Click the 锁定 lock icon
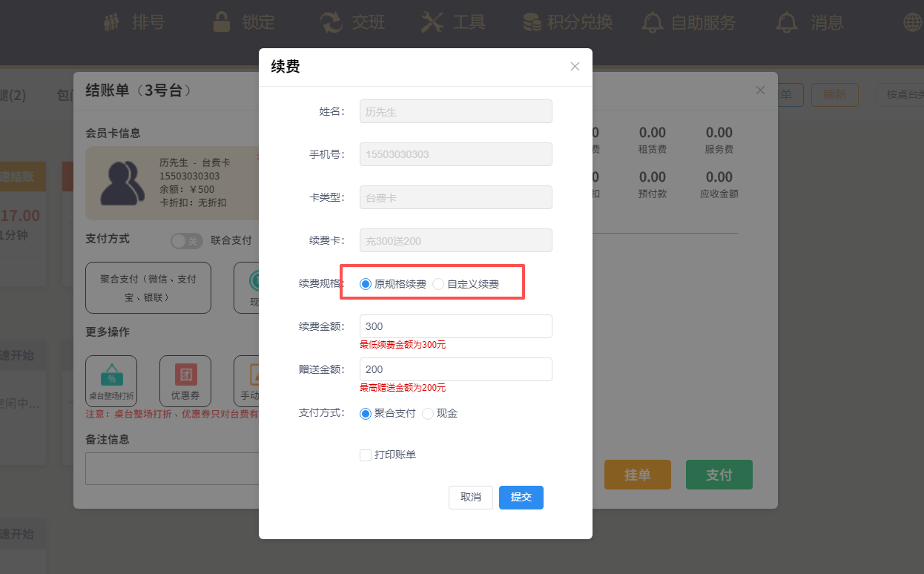This screenshot has height=574, width=924. point(221,22)
